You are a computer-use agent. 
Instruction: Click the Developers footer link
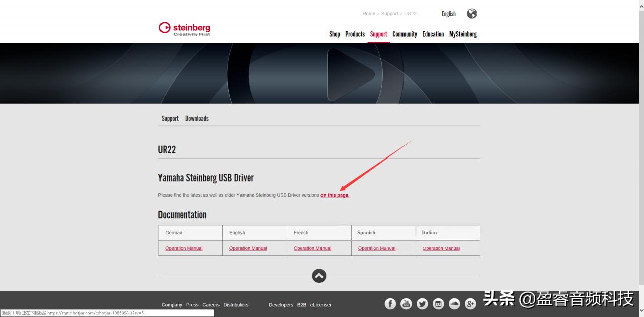click(x=281, y=305)
